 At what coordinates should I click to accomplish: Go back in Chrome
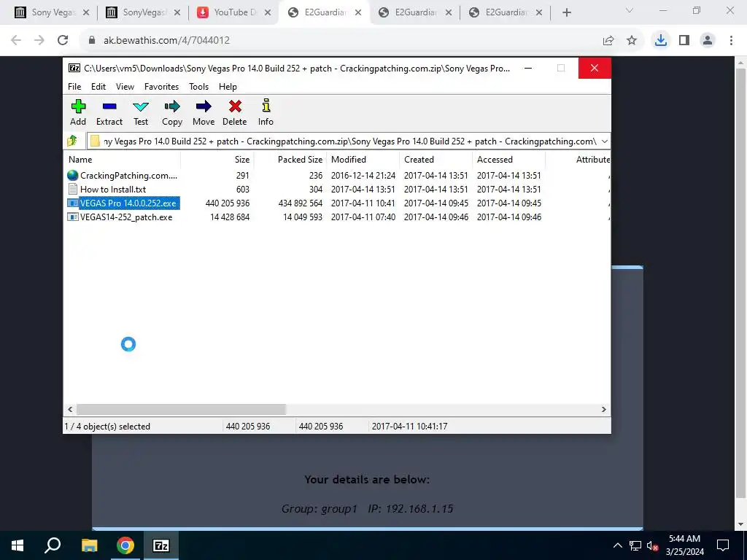click(x=16, y=40)
